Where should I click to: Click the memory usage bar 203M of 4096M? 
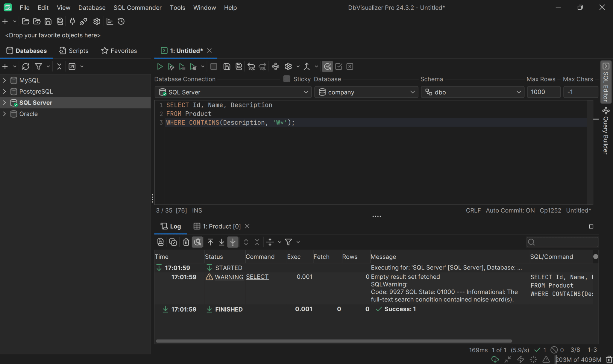(578, 360)
